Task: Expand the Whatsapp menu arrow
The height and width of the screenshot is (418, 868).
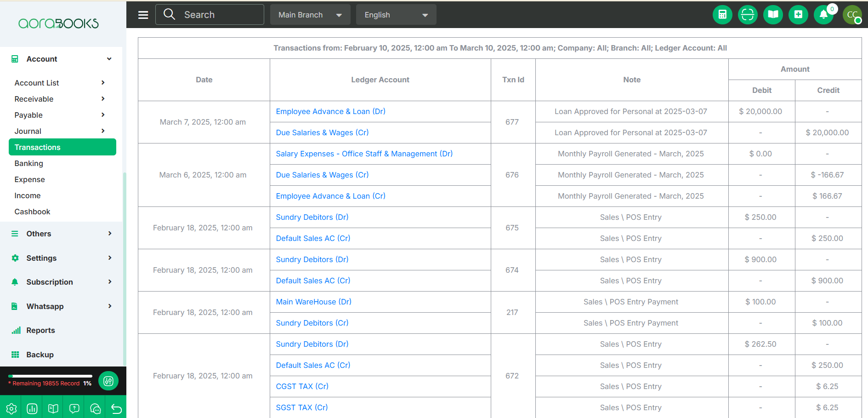Action: coord(110,306)
